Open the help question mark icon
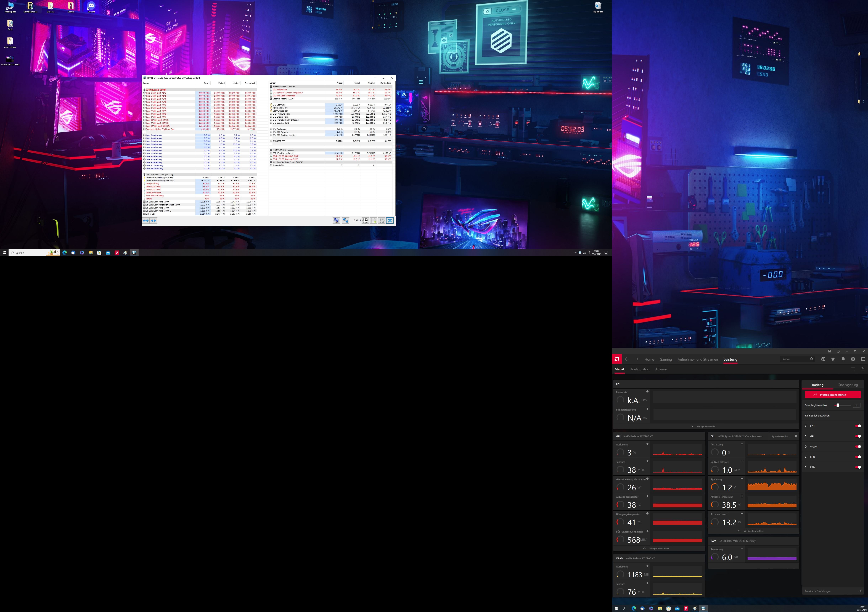This screenshot has height=612, width=868. (x=838, y=351)
